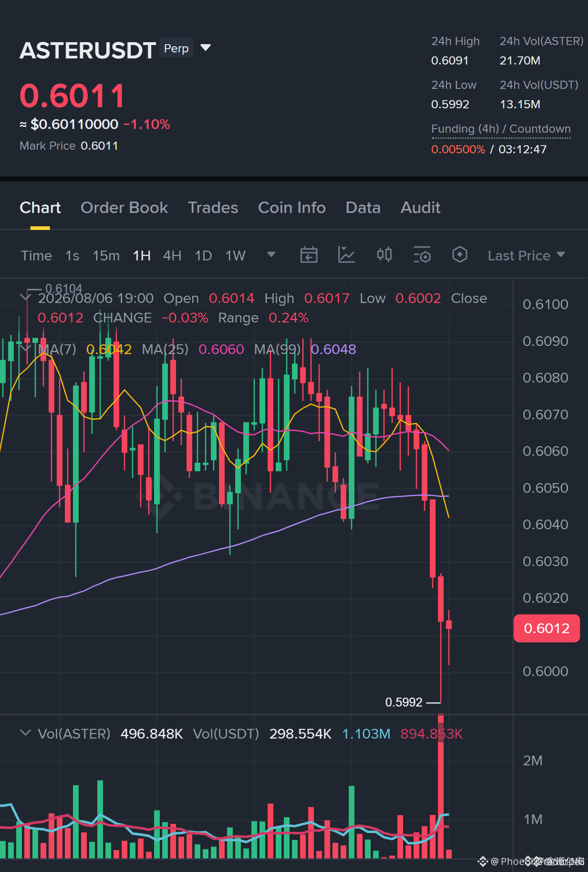Click the large red price 0.6011
The width and height of the screenshot is (588, 872).
[x=73, y=96]
